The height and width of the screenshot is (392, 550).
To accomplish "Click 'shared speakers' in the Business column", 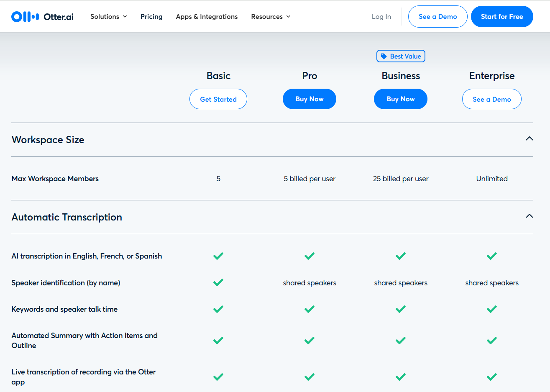I will point(401,283).
